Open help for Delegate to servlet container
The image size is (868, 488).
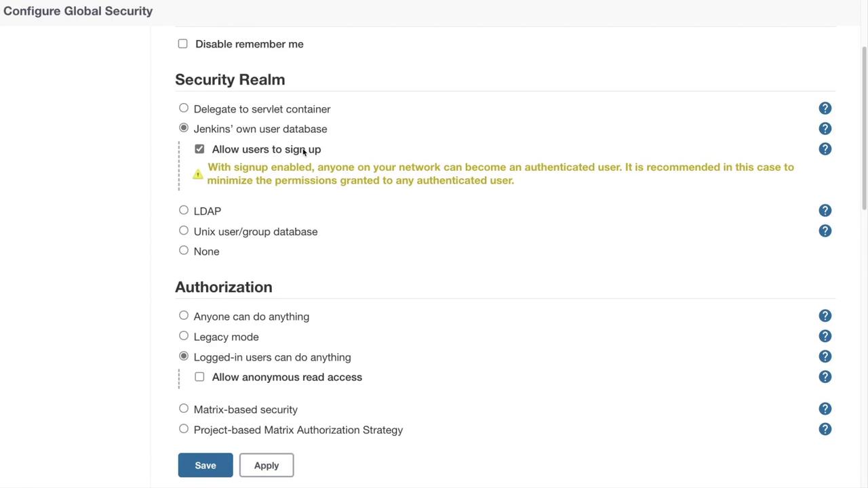(825, 108)
